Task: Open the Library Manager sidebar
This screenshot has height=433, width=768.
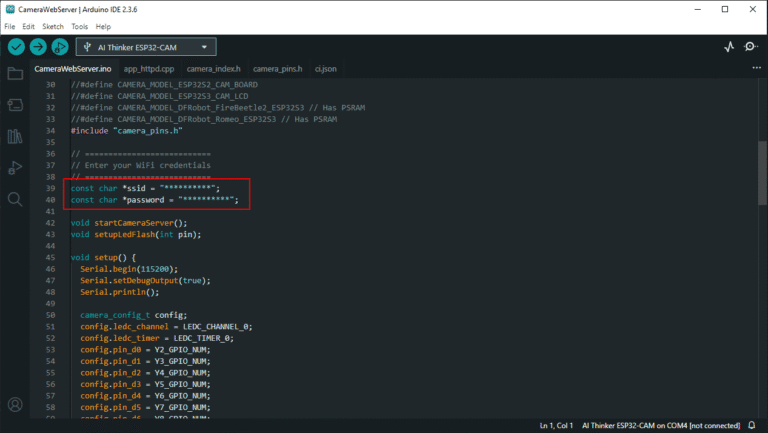Action: [x=15, y=136]
